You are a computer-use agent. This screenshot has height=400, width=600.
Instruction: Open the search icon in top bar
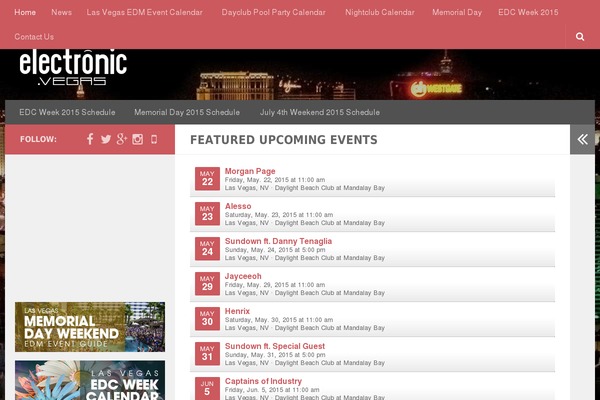click(580, 37)
